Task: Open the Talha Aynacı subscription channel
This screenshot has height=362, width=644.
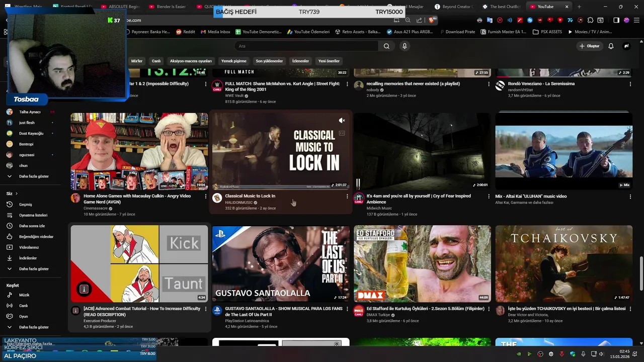Action: click(x=30, y=112)
